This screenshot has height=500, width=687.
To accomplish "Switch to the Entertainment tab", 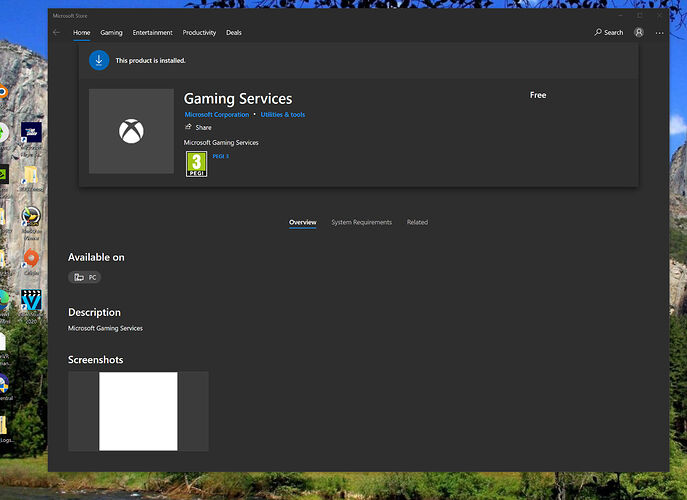I will click(x=153, y=33).
